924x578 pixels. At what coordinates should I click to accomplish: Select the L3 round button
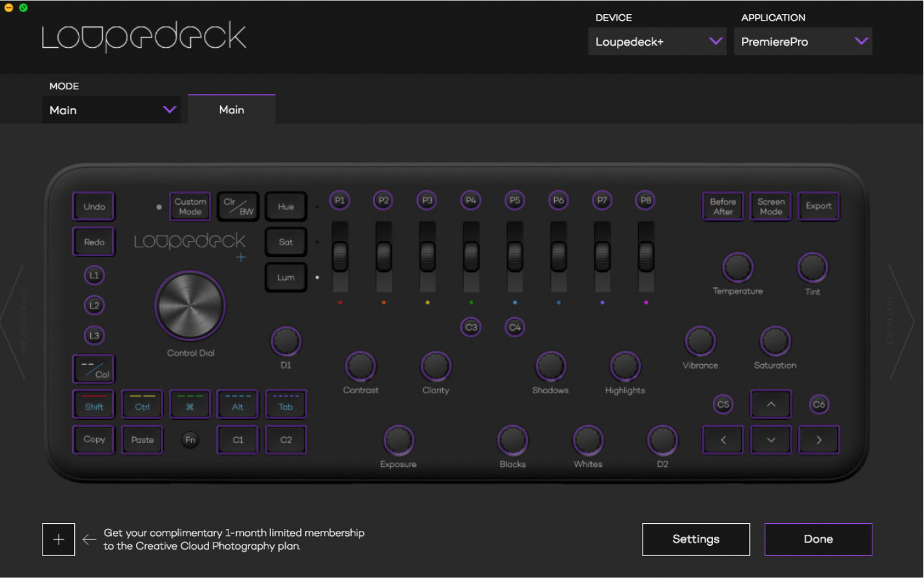[x=94, y=335]
